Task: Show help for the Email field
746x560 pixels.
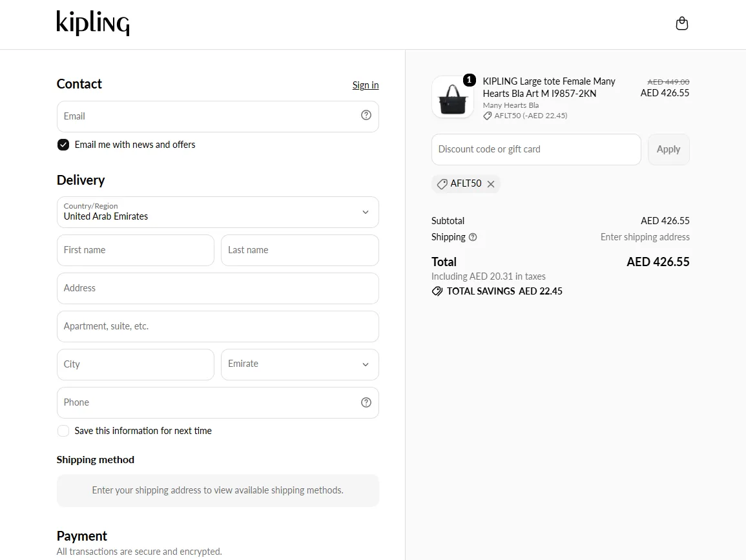Action: pos(366,115)
